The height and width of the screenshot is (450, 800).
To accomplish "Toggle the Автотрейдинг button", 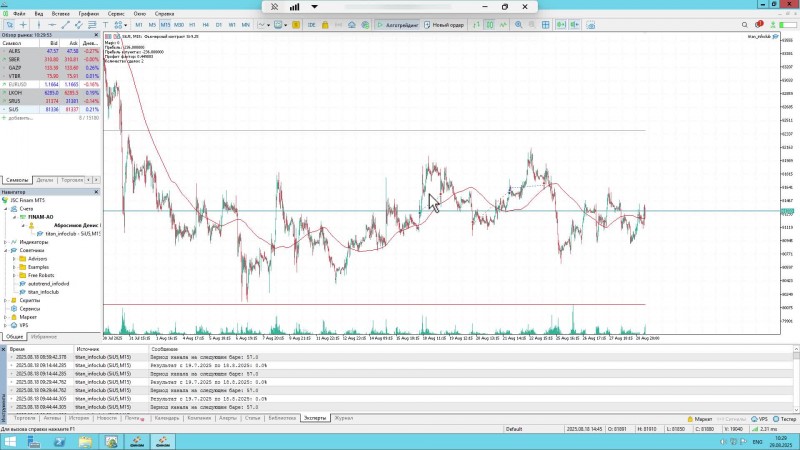I will pos(397,24).
